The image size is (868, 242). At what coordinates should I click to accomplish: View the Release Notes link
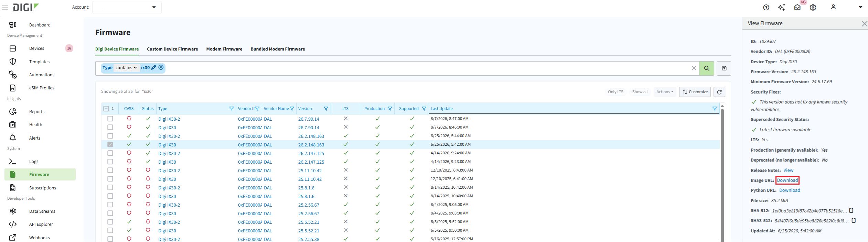(788, 170)
